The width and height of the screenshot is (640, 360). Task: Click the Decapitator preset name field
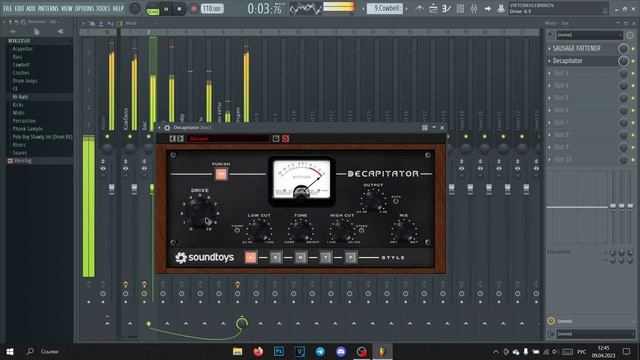(x=228, y=139)
